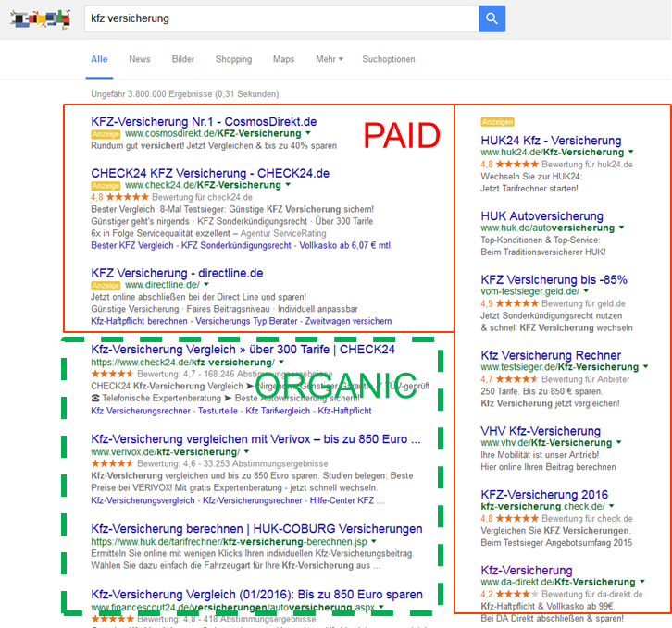
Task: Expand arrow beside www.vhv.de URL
Action: 619,442
